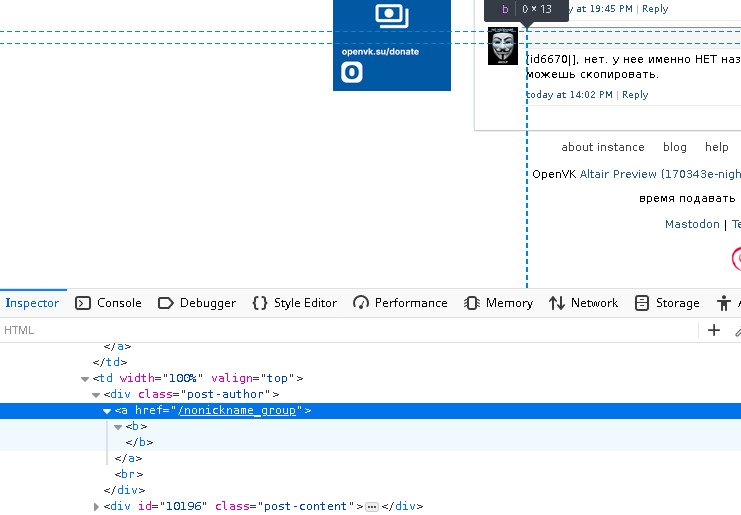Collapse the post-author div node
This screenshot has width=741, height=515.
click(96, 395)
